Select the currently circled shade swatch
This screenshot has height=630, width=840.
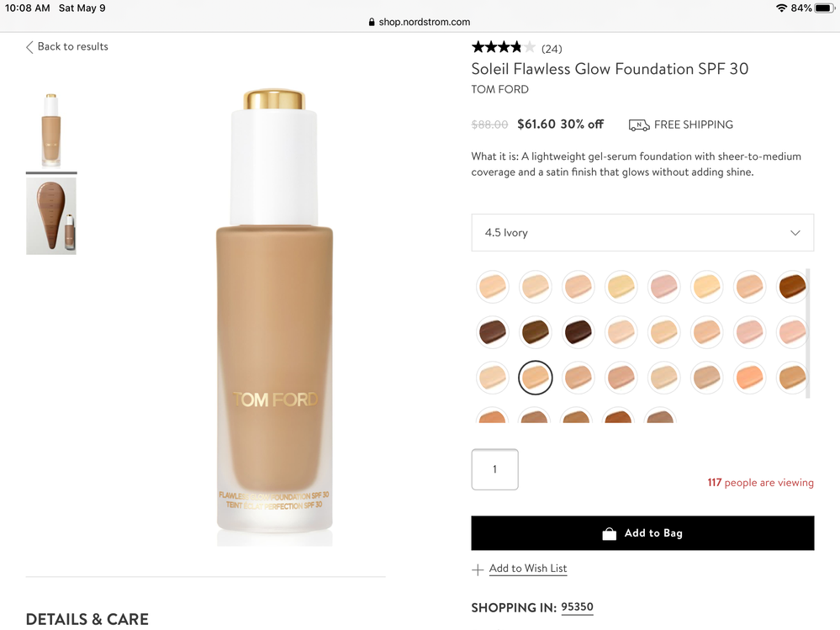pos(536,378)
